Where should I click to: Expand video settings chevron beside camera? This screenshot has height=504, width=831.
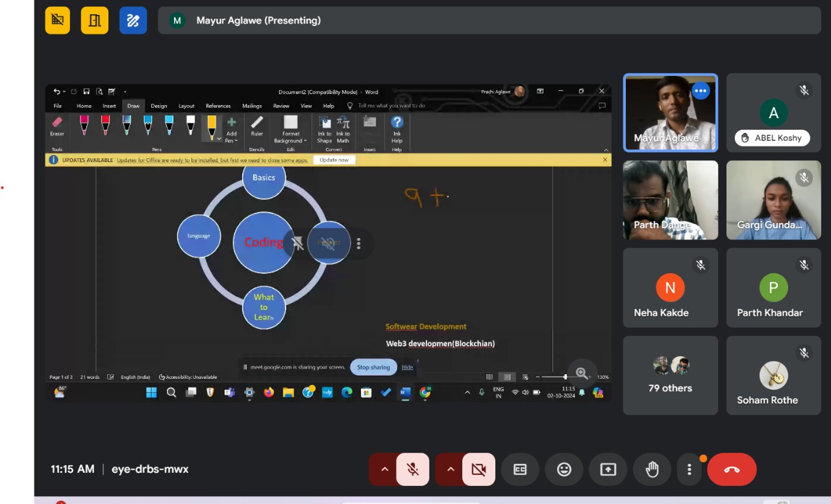450,470
